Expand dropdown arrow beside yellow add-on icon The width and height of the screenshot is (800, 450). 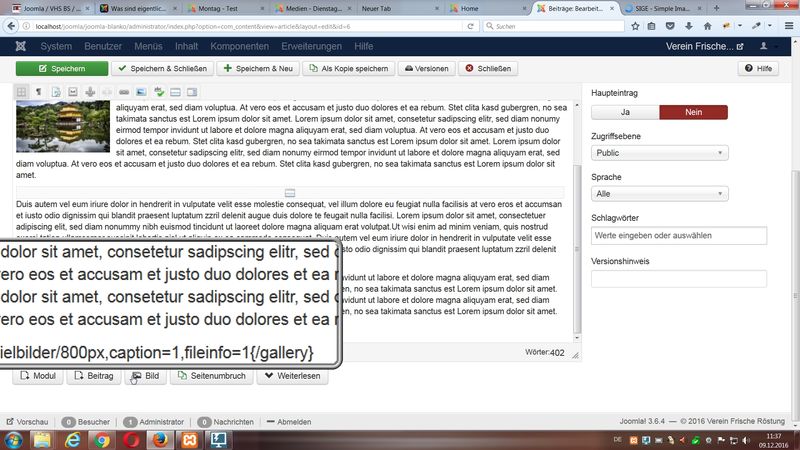(x=739, y=26)
